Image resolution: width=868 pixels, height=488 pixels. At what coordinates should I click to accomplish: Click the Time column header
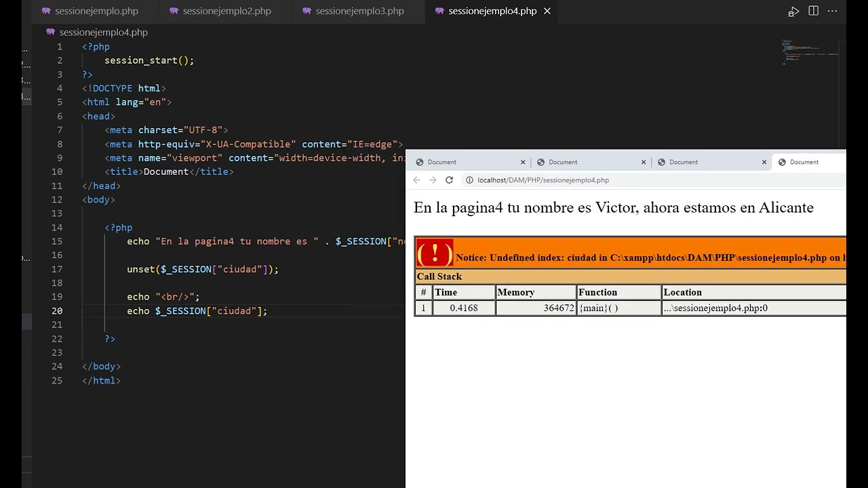pos(464,292)
